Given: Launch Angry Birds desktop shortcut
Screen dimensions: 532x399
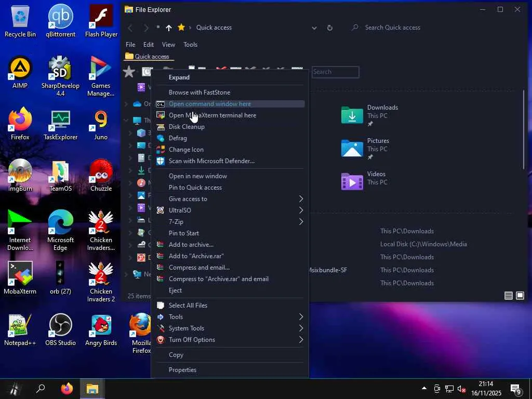Looking at the screenshot, I should (x=101, y=330).
